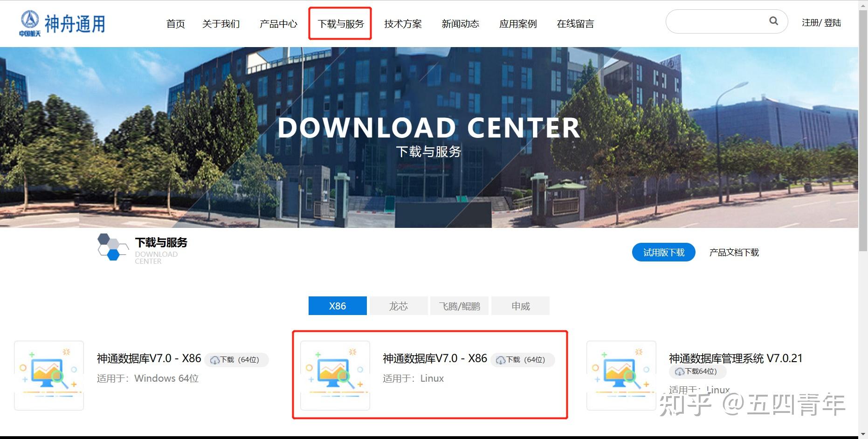Open the 应用案例 menu item
The height and width of the screenshot is (439, 868).
[518, 24]
